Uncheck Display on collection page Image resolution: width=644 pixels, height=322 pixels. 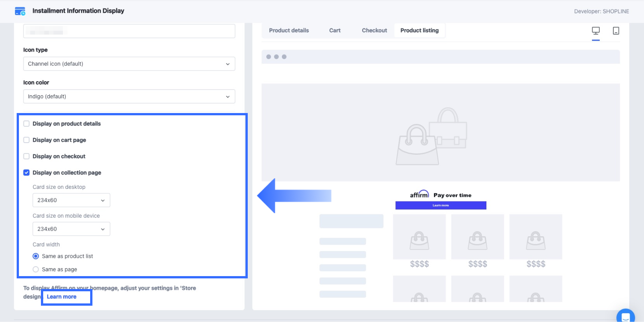(27, 173)
